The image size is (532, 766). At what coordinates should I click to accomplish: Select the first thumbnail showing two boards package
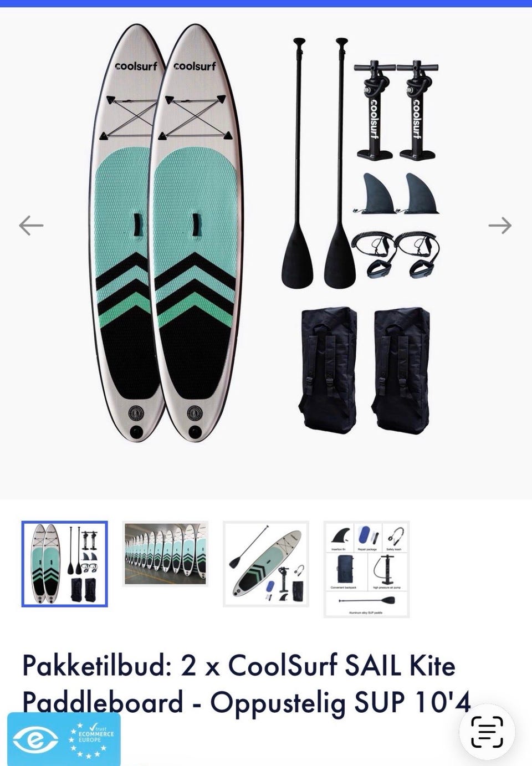pos(64,564)
